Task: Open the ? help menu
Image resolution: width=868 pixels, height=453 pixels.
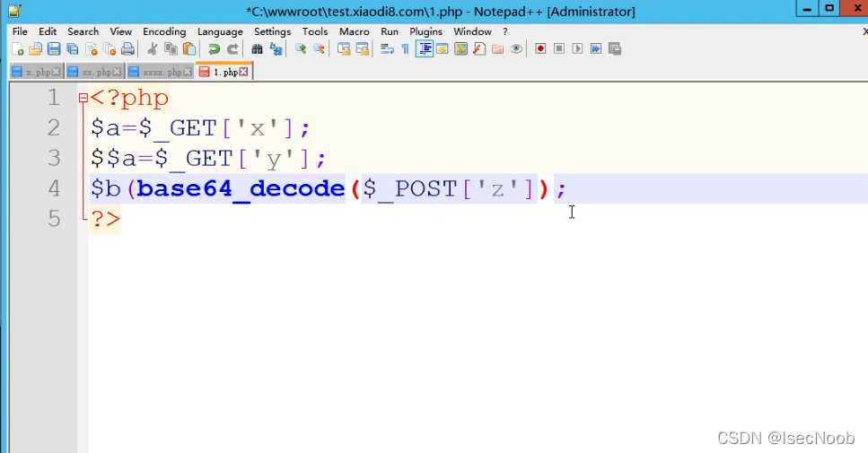Action: (504, 31)
